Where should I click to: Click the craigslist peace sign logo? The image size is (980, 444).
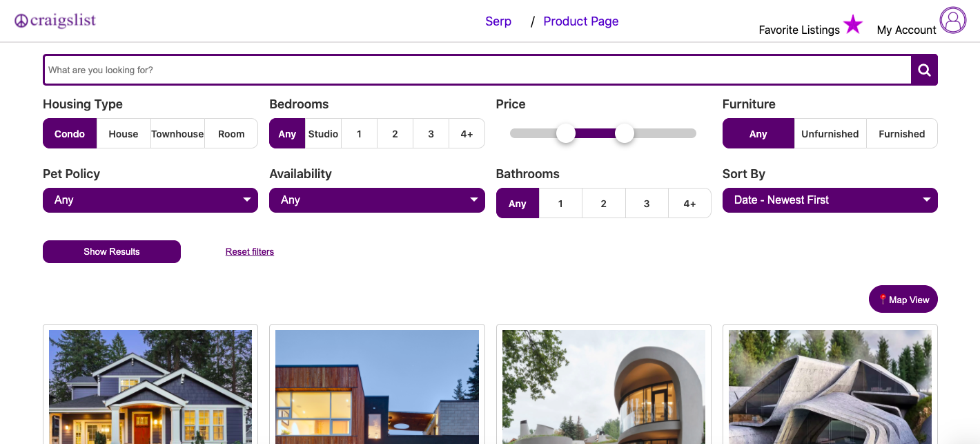coord(21,21)
